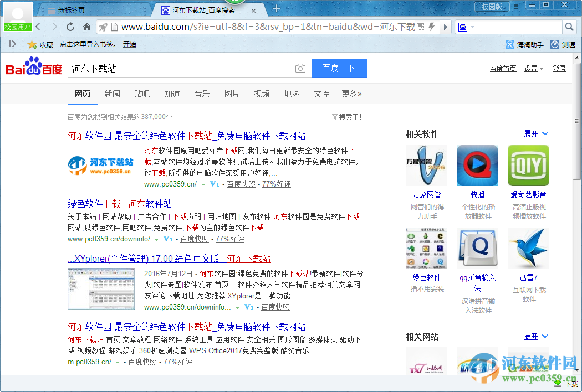Click the Baidu logo

tap(34, 67)
